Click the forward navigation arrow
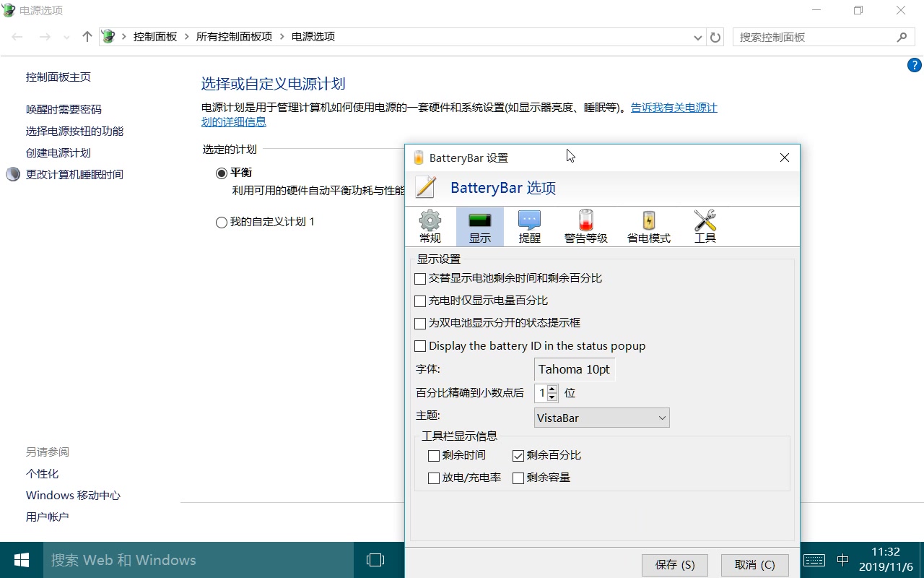This screenshot has width=924, height=578. pos(45,37)
